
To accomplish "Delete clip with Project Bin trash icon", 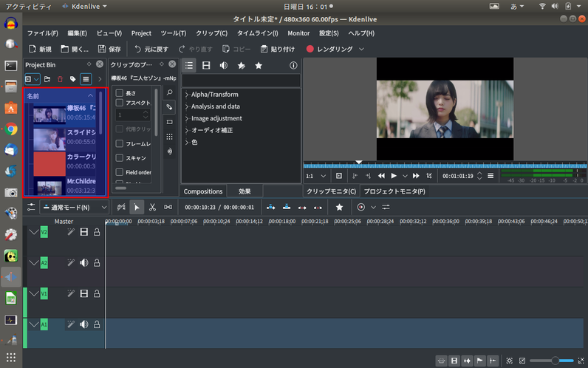I will click(60, 79).
